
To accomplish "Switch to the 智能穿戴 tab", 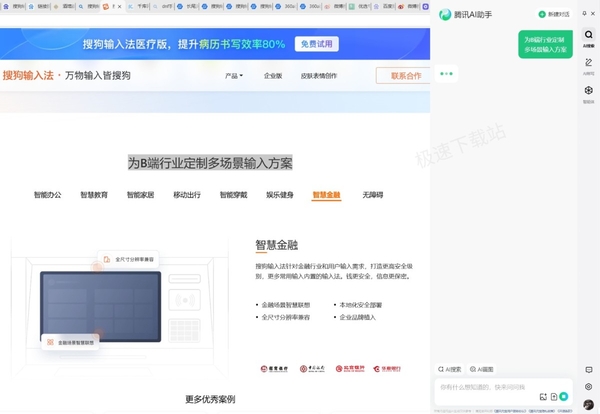I will (233, 195).
